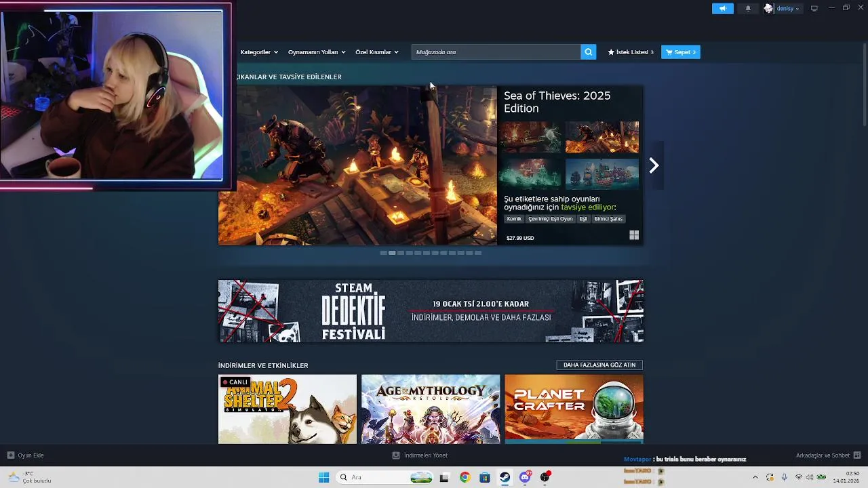Jump to the last carousel page dot
This screenshot has width=868, height=488.
tap(478, 253)
